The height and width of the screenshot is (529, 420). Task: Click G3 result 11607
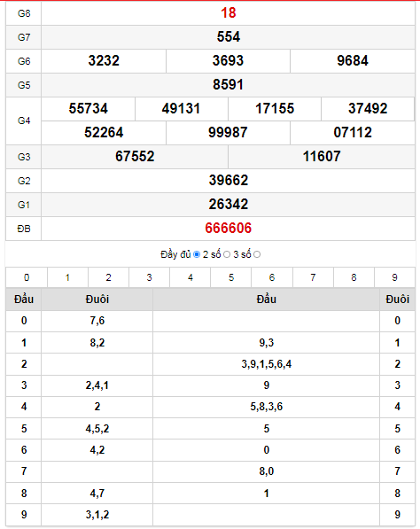(x=322, y=156)
